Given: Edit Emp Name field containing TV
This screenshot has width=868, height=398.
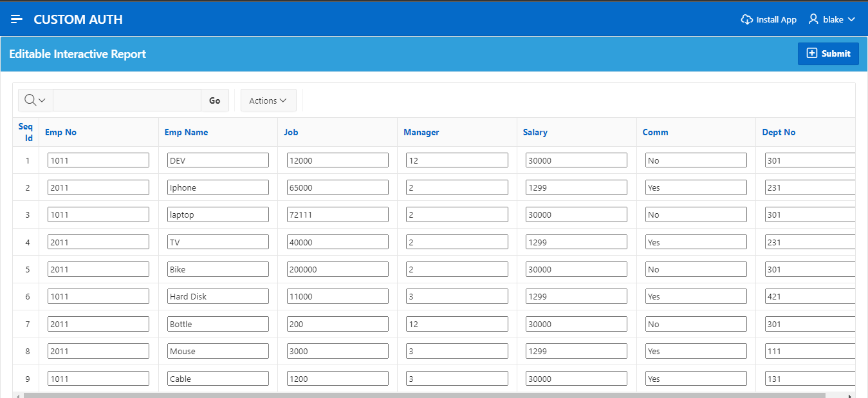Looking at the screenshot, I should click(217, 242).
